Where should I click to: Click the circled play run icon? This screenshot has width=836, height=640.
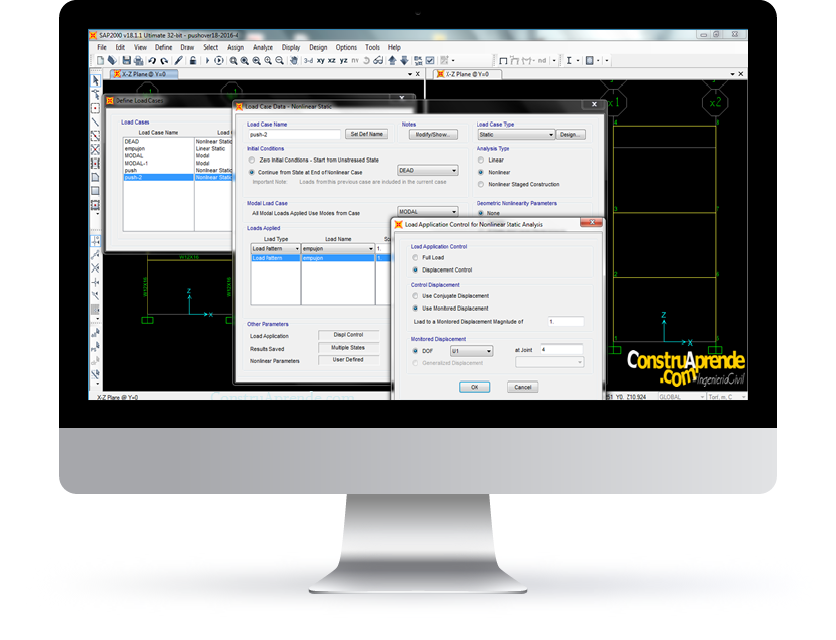(219, 61)
